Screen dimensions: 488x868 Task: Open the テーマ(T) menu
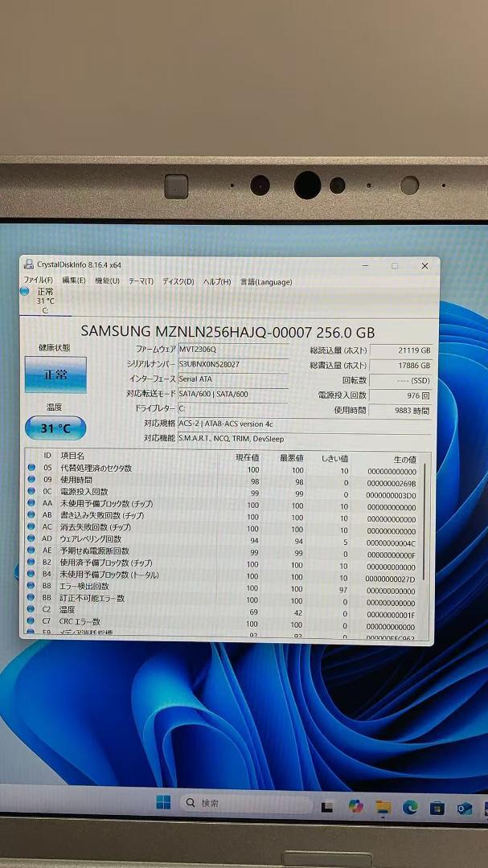pos(141,281)
